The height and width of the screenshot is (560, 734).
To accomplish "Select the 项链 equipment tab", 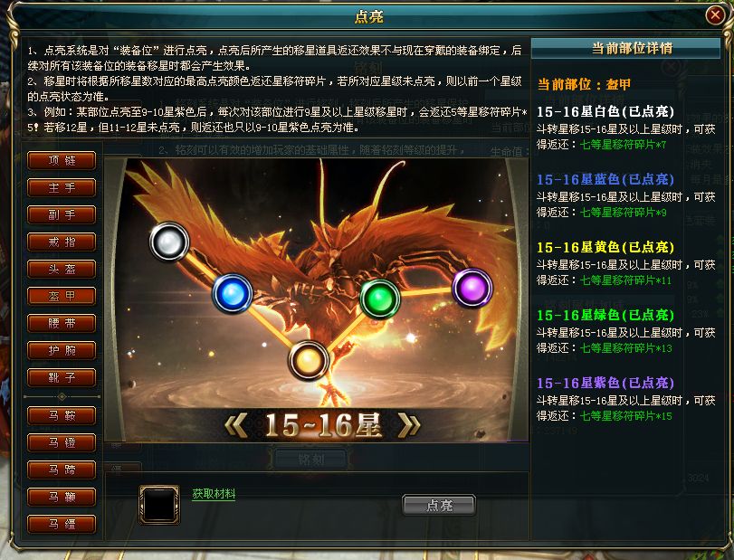I will click(x=62, y=160).
